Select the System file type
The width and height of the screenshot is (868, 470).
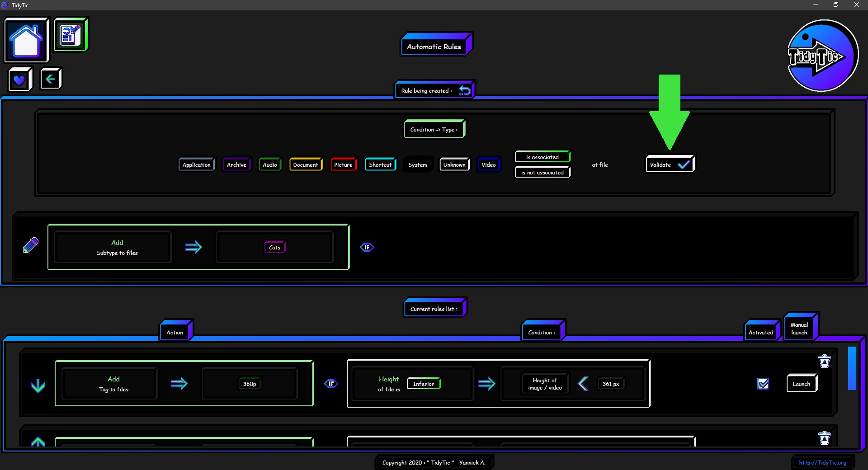(x=418, y=164)
